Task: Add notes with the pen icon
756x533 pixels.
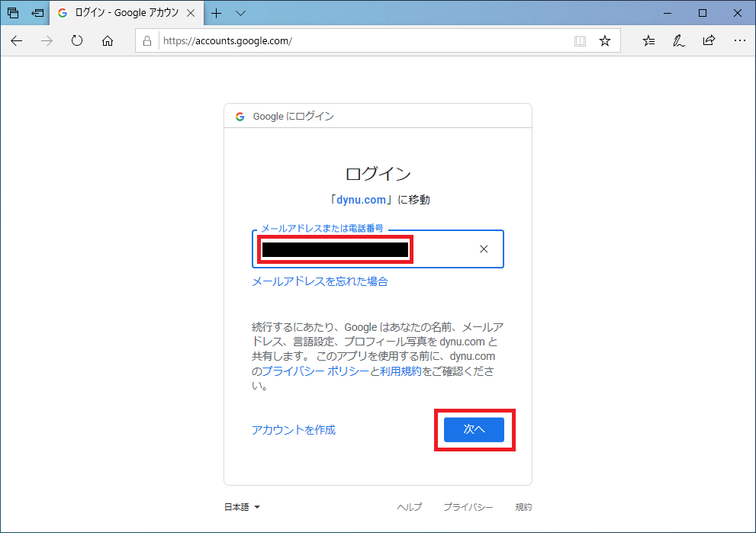Action: pyautogui.click(x=679, y=41)
